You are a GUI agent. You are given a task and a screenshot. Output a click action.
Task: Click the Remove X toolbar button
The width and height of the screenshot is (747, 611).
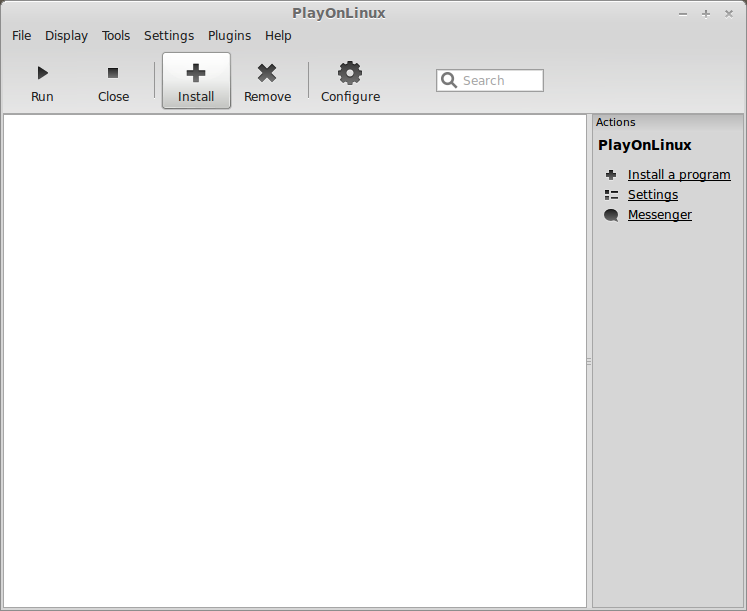click(267, 80)
